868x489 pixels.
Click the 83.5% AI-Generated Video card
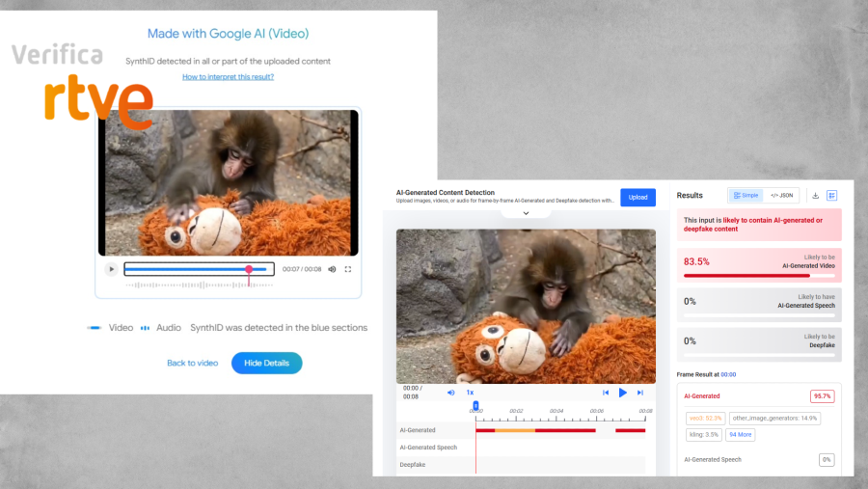(x=759, y=264)
